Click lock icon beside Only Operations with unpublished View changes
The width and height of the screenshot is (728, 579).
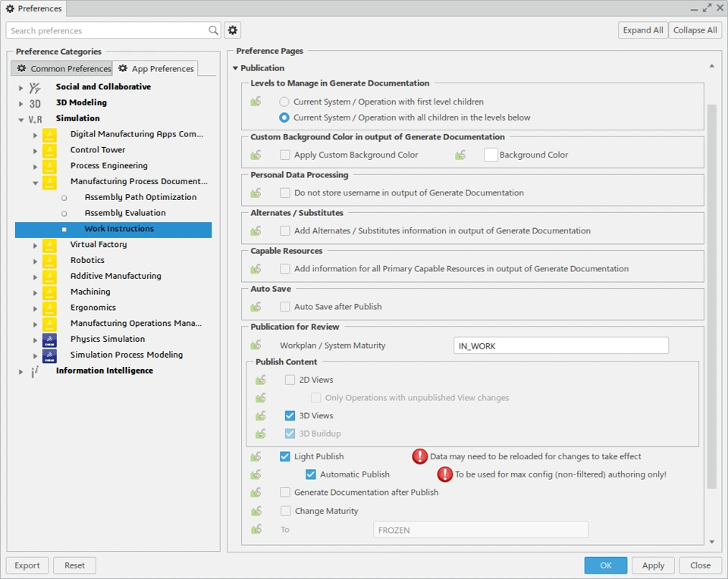261,398
